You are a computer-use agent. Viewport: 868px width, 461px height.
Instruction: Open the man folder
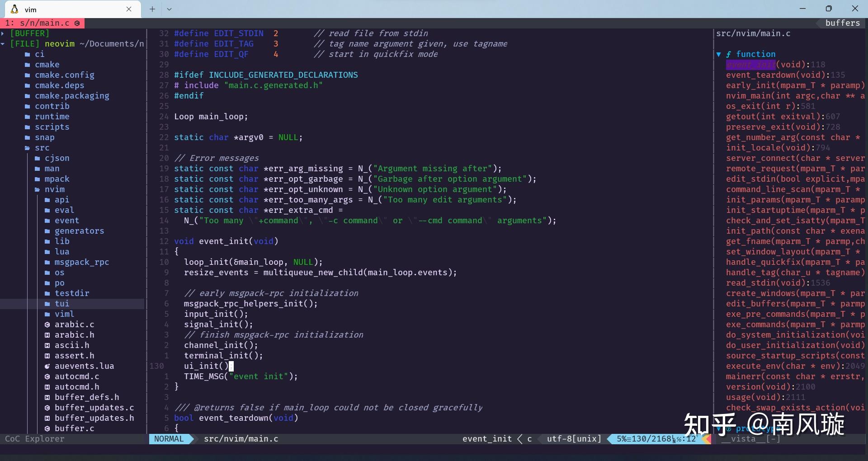coord(52,169)
